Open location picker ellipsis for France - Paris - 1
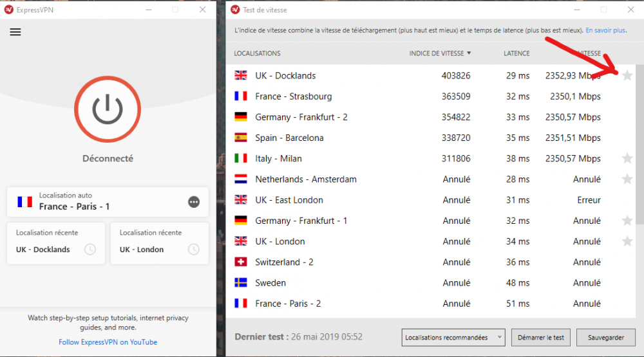The height and width of the screenshot is (357, 644). click(x=194, y=202)
